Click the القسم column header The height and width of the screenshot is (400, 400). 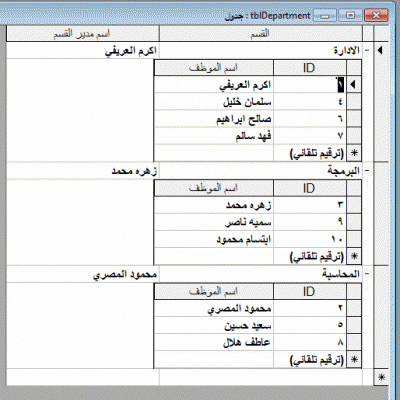click(261, 34)
